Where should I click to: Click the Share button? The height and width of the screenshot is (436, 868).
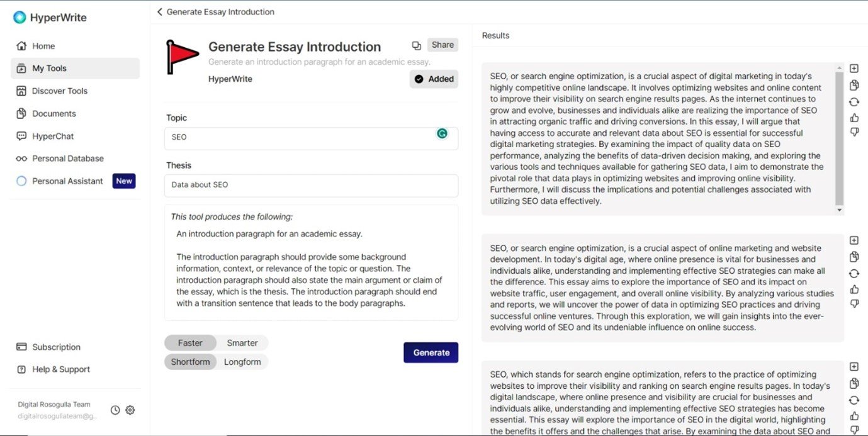(443, 45)
